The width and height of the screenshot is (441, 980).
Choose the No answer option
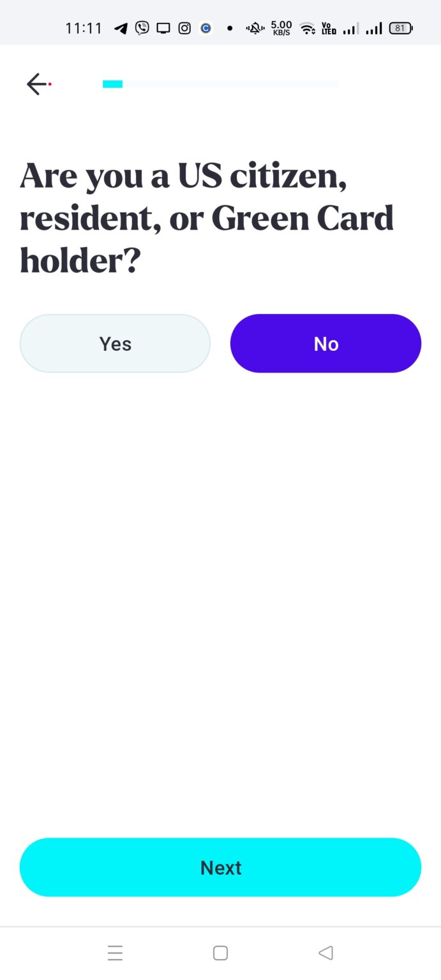(325, 343)
